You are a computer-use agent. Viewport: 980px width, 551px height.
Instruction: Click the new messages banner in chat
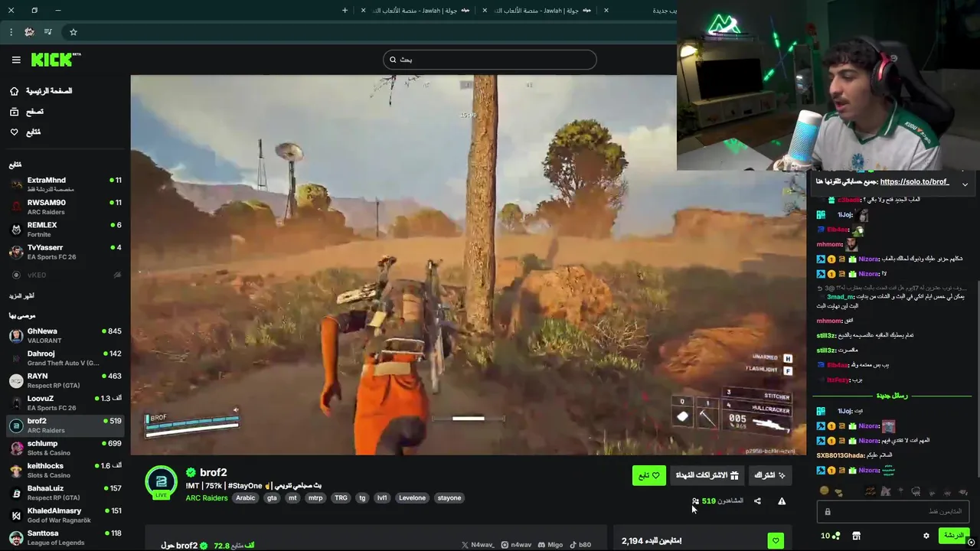[x=892, y=396]
